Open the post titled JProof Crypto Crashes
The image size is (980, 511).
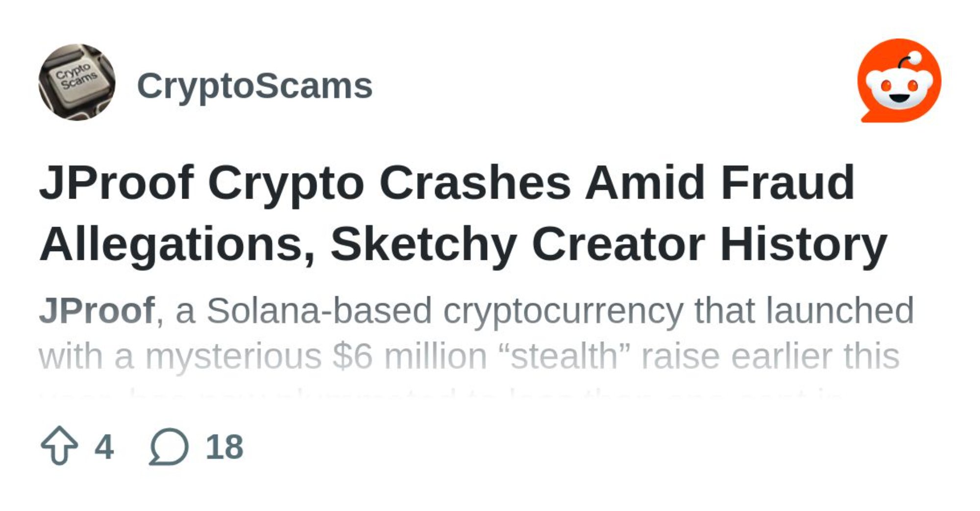pos(446,183)
